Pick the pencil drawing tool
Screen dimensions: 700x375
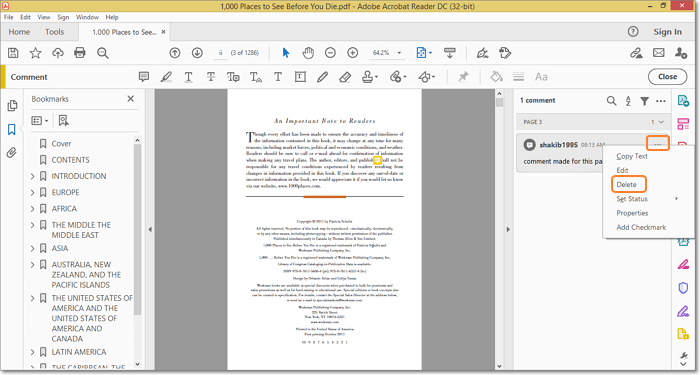coord(322,77)
